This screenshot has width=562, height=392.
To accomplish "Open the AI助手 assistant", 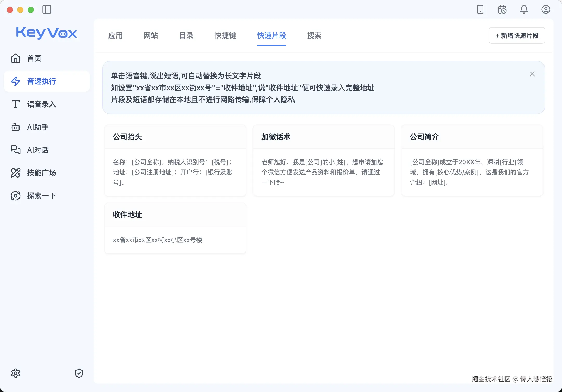I will 38,127.
